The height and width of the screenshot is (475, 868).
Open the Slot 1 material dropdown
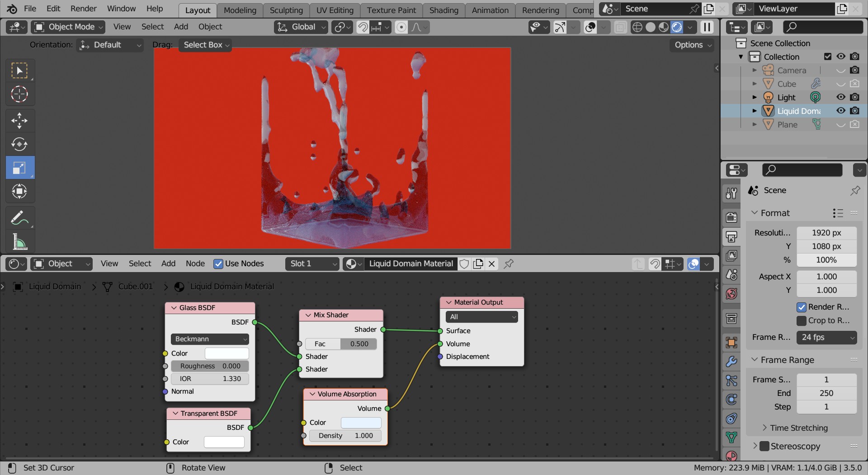tap(312, 264)
